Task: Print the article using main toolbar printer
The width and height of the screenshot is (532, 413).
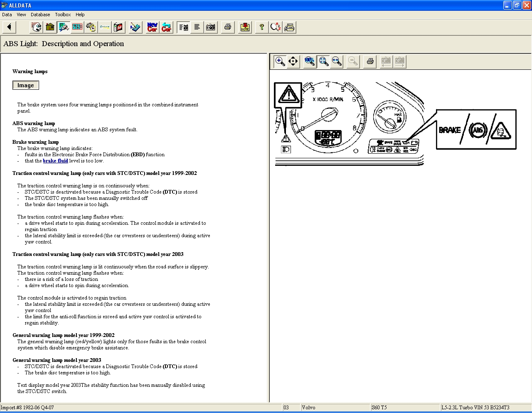Action: [x=227, y=27]
